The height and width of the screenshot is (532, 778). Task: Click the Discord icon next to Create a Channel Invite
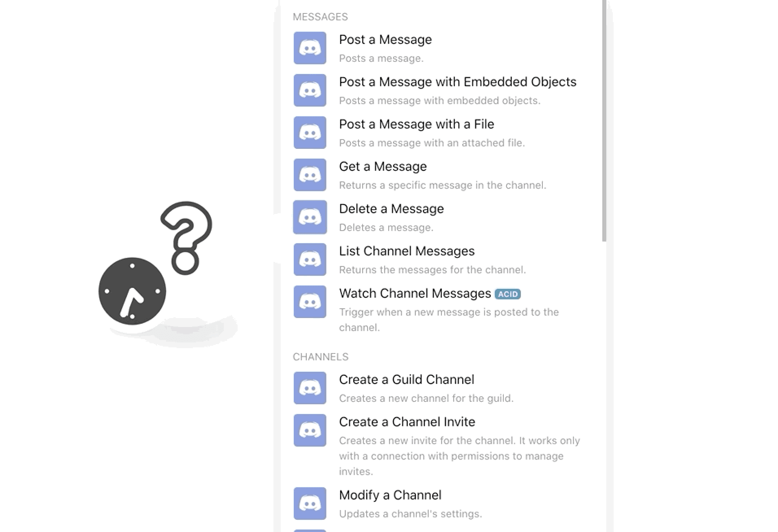tap(310, 430)
